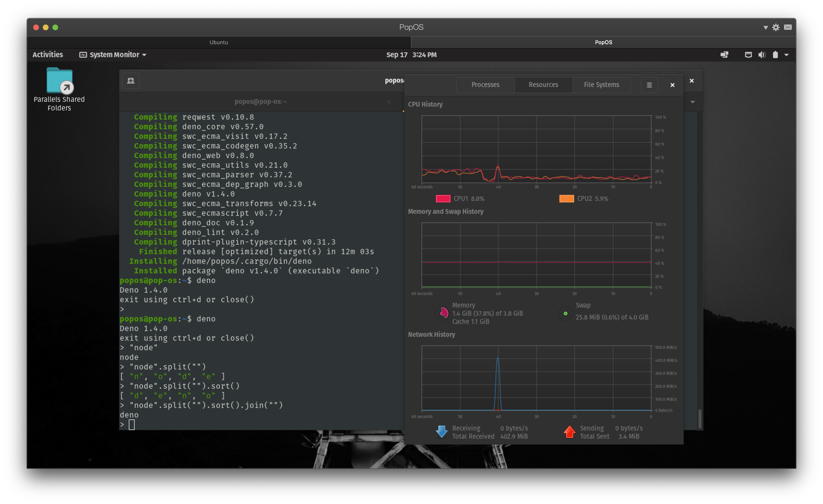Click the terminal window title 'popos'
This screenshot has height=504, width=823.
[x=394, y=80]
